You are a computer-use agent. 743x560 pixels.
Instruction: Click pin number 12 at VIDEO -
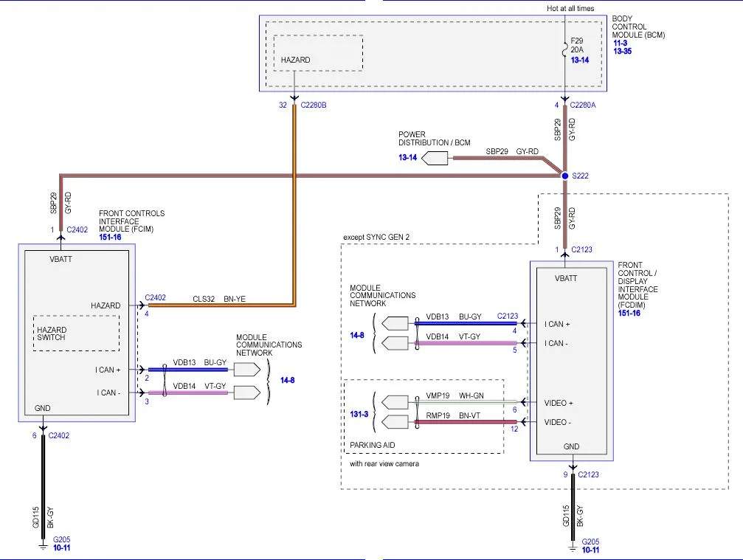coord(514,429)
